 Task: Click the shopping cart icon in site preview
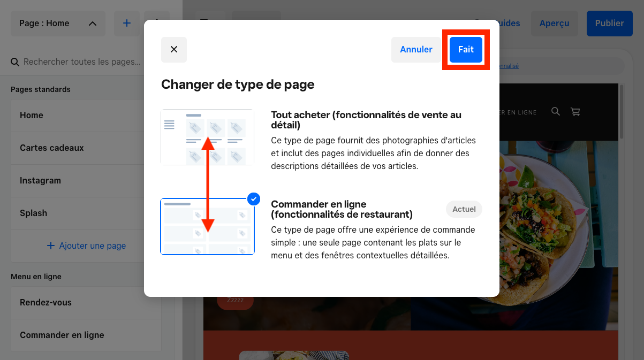[x=575, y=112]
